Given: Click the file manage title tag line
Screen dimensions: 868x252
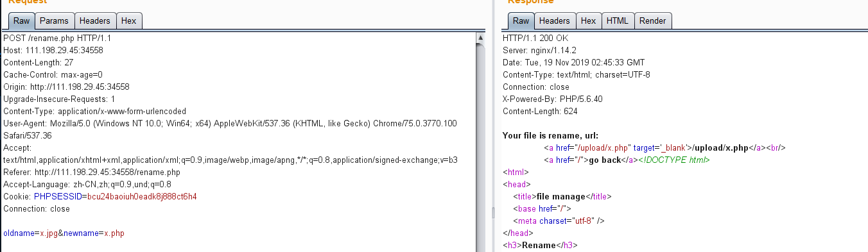Looking at the screenshot, I should (x=562, y=197).
